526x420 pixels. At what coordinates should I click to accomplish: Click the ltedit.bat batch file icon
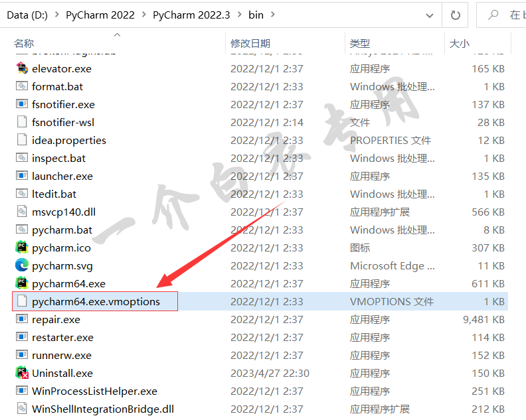pos(22,193)
